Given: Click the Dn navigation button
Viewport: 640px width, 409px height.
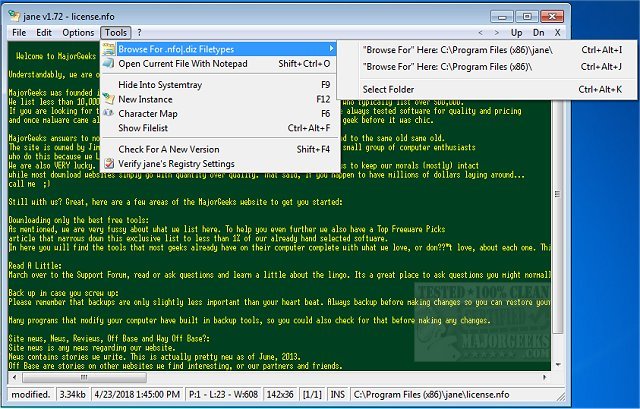Looking at the screenshot, I should coord(538,33).
